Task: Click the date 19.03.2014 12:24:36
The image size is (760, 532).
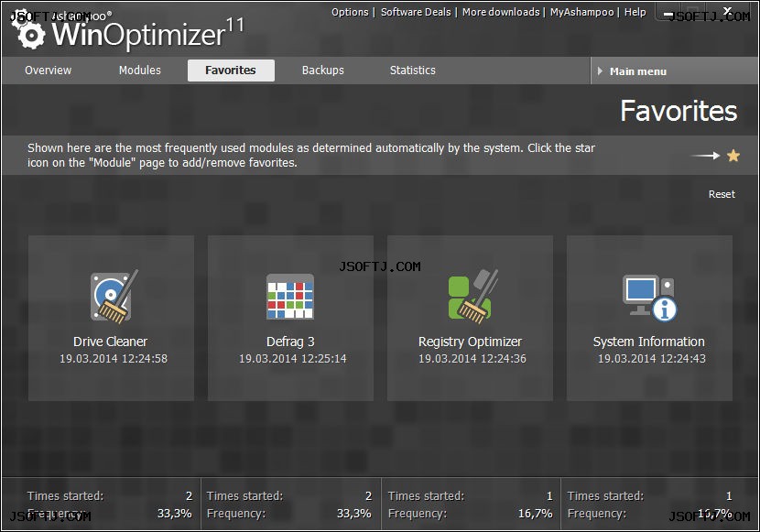Action: [472, 359]
